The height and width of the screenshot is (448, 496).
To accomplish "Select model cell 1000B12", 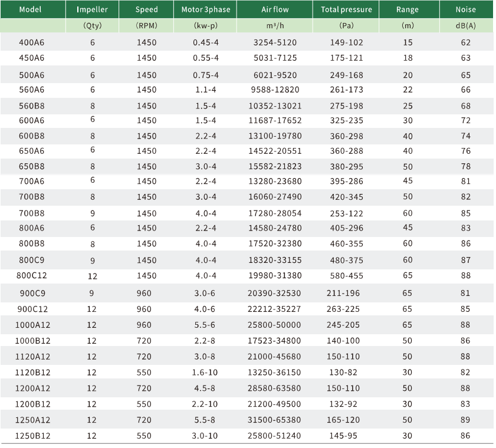I will (x=32, y=341).
